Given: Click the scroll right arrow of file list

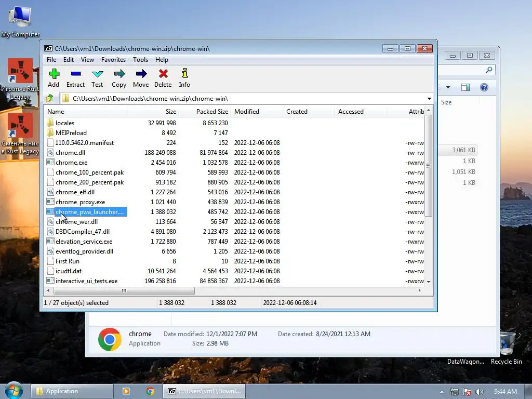Looking at the screenshot, I should 420,290.
